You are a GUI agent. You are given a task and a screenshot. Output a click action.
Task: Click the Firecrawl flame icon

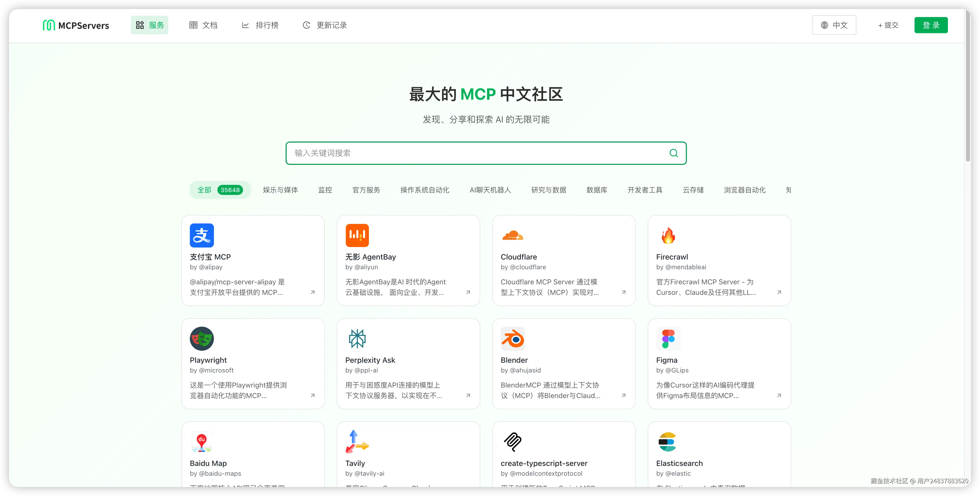pyautogui.click(x=668, y=236)
